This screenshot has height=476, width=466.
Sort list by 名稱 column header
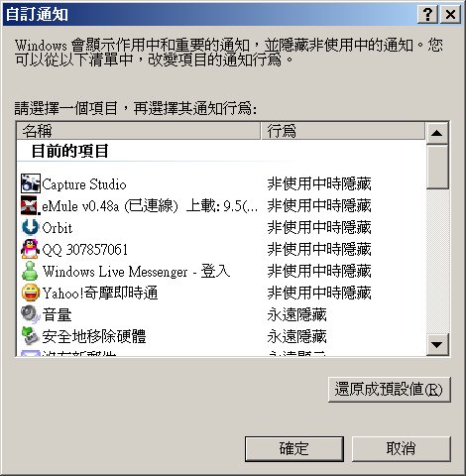click(139, 131)
